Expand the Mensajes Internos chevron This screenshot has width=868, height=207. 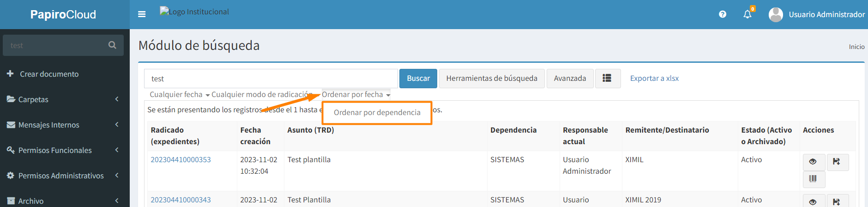click(117, 124)
